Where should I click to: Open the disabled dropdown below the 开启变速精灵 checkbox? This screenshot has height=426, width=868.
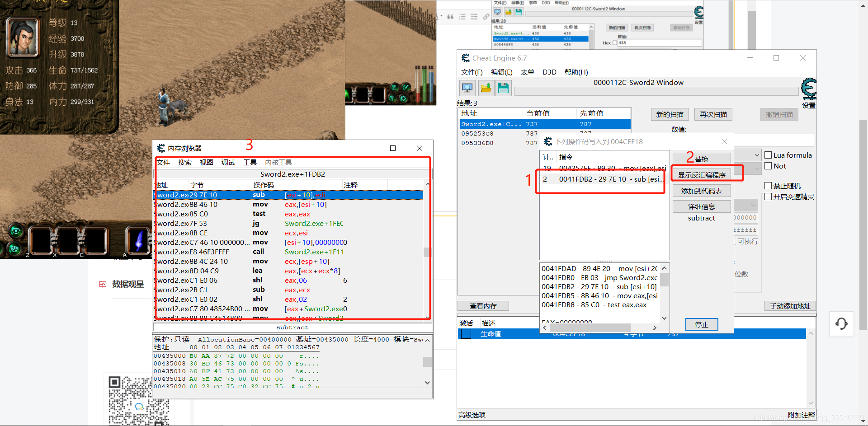746,205
